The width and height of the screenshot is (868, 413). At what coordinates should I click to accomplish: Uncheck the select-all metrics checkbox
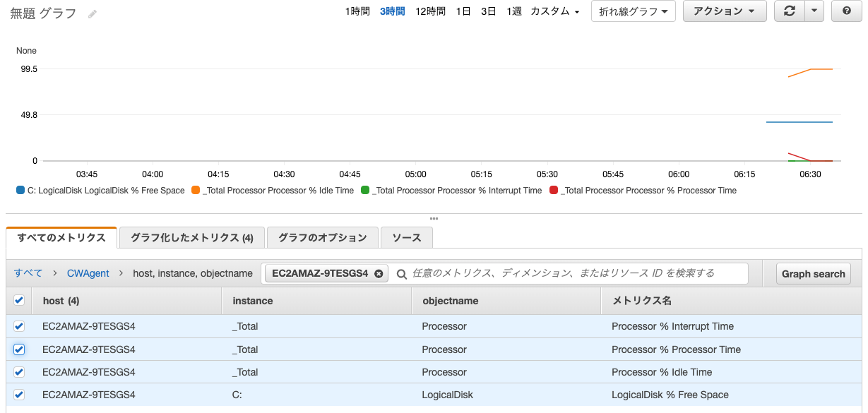tap(18, 300)
